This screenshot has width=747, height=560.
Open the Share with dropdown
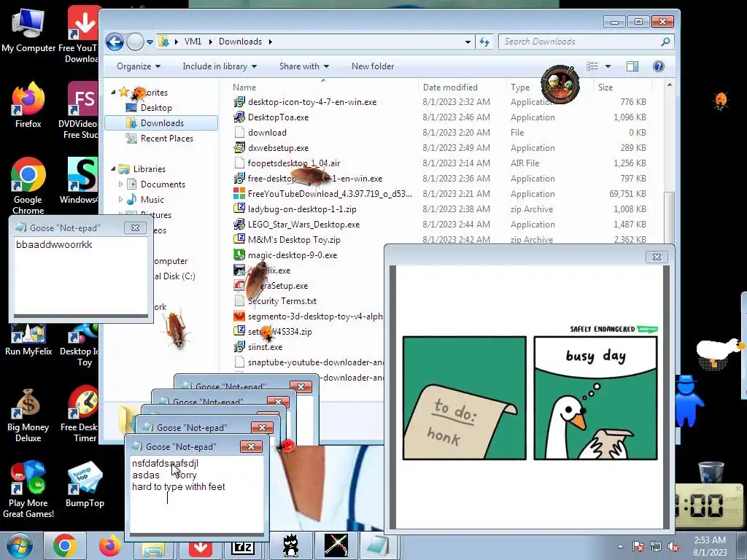304,66
